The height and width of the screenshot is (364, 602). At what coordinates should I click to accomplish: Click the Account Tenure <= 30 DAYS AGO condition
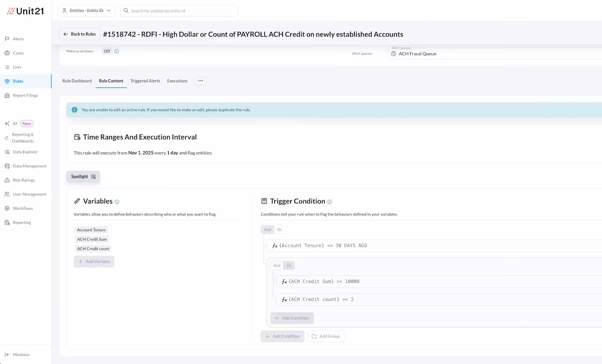tap(434, 246)
